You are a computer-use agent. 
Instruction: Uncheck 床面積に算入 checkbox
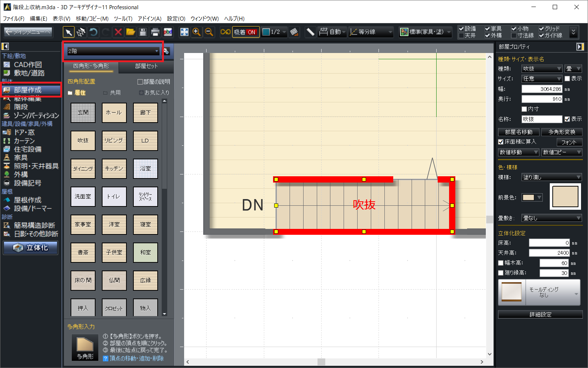(501, 142)
